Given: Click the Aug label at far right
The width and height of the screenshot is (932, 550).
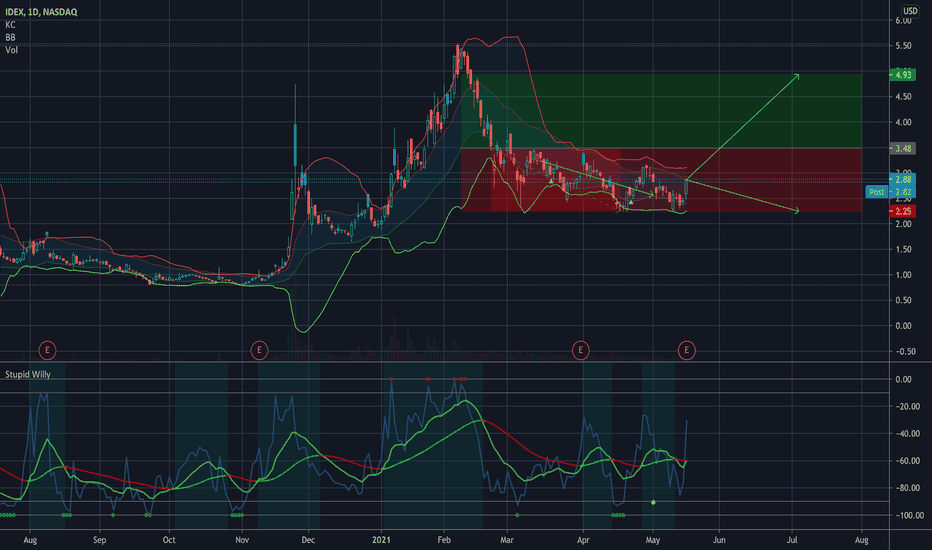Looking at the screenshot, I should pos(861,540).
